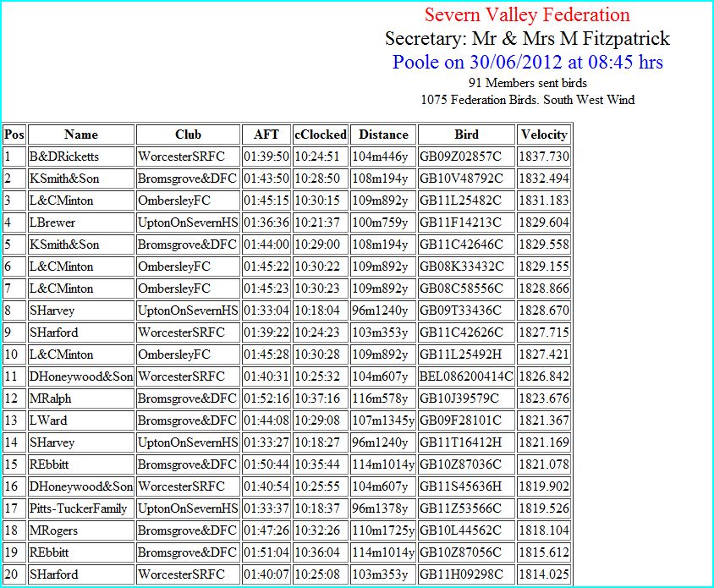Select bird GB11T16412H
Image resolution: width=714 pixels, height=588 pixels.
[460, 442]
